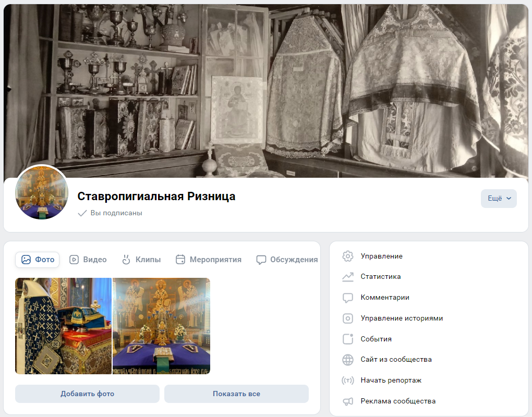This screenshot has height=417, width=532.
Task: Select the Фото tab
Action: click(38, 260)
